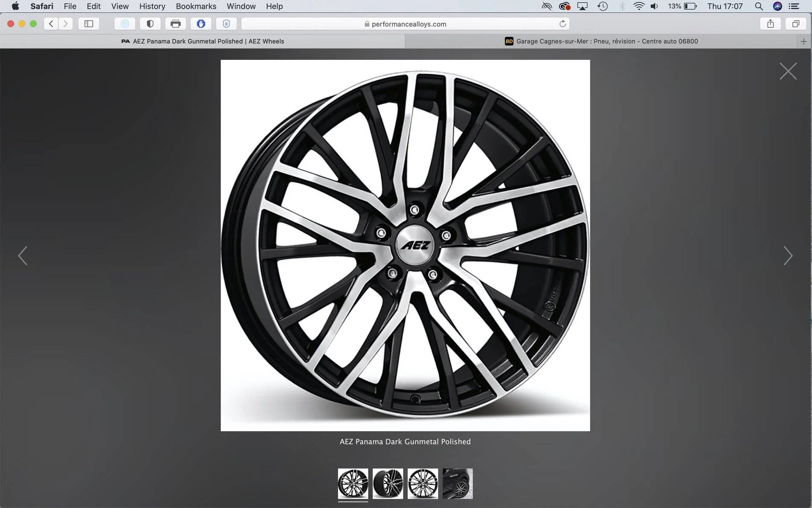This screenshot has width=812, height=508.
Task: Open the privacy shield toolbar icon
Action: point(150,24)
